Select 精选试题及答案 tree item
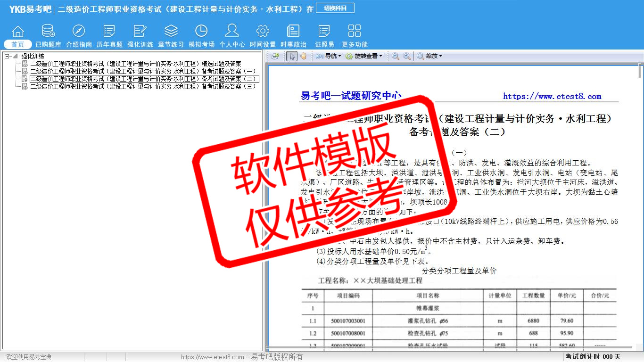The image size is (644, 362). (x=136, y=64)
